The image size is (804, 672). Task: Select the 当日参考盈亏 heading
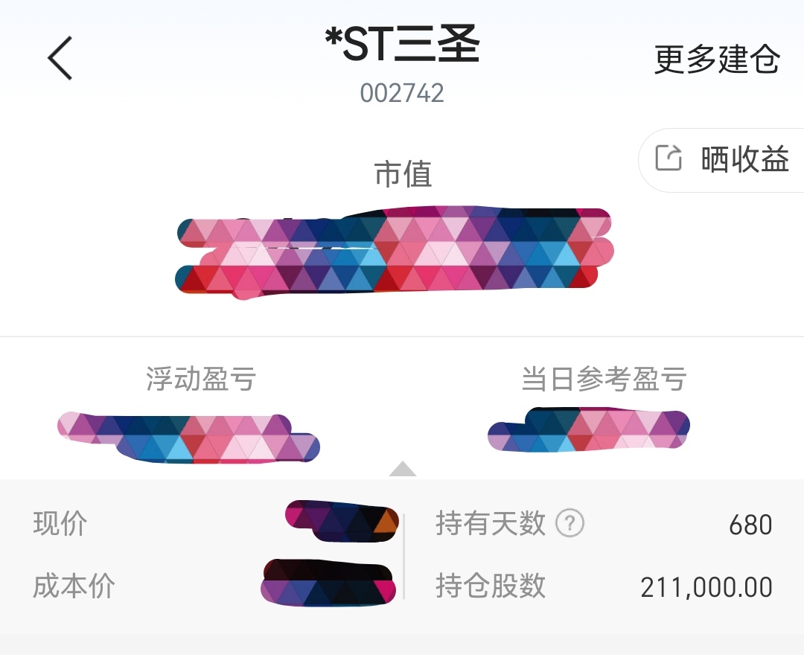coord(604,379)
